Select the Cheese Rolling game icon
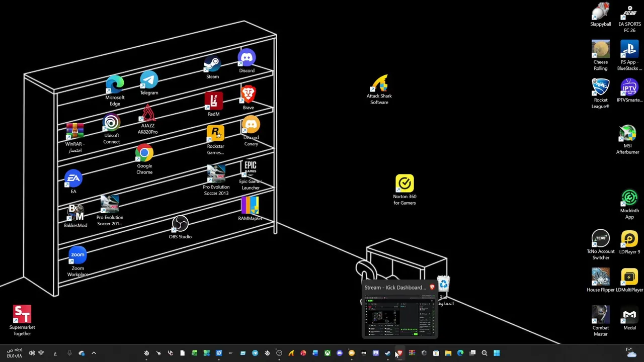644x362 pixels. point(601,49)
